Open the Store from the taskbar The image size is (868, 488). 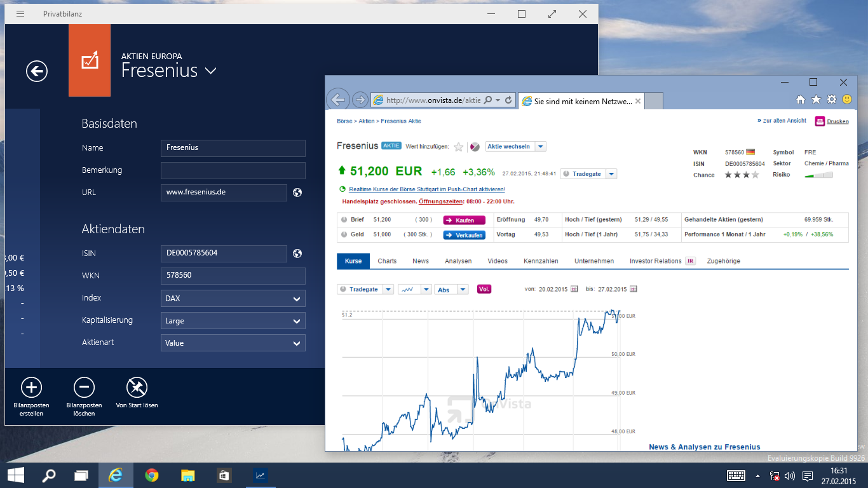(224, 475)
